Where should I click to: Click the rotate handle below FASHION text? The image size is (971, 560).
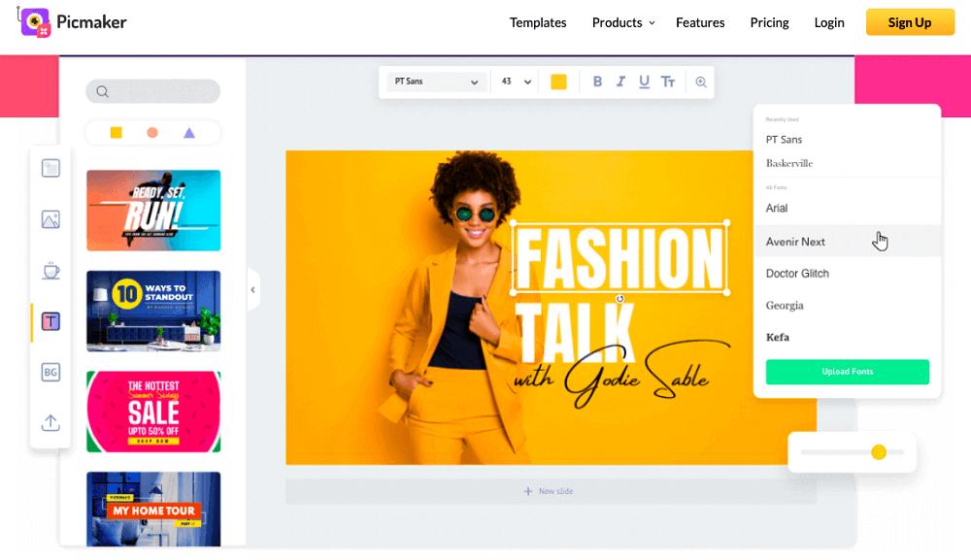coord(619,299)
